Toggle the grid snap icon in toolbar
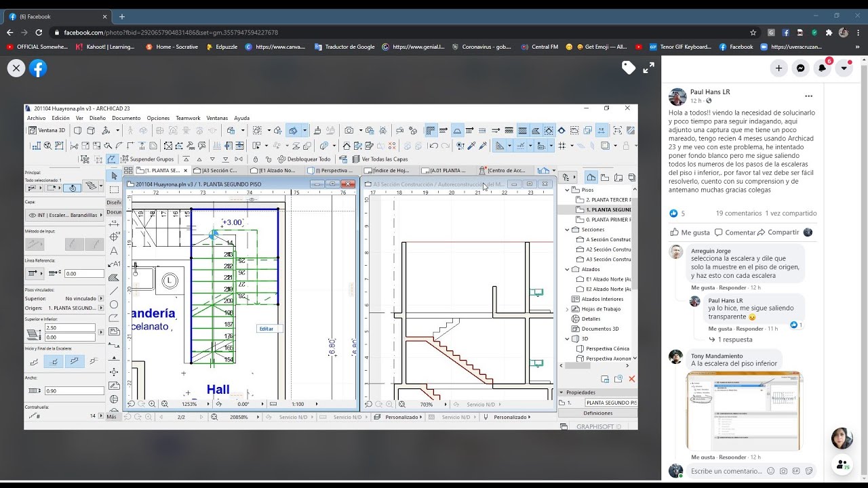The width and height of the screenshot is (868, 488). tap(562, 146)
